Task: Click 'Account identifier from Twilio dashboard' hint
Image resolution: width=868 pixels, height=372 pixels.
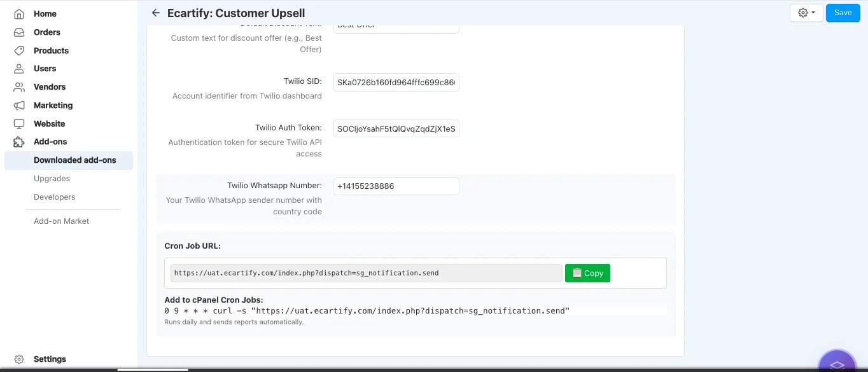Action: click(x=247, y=96)
